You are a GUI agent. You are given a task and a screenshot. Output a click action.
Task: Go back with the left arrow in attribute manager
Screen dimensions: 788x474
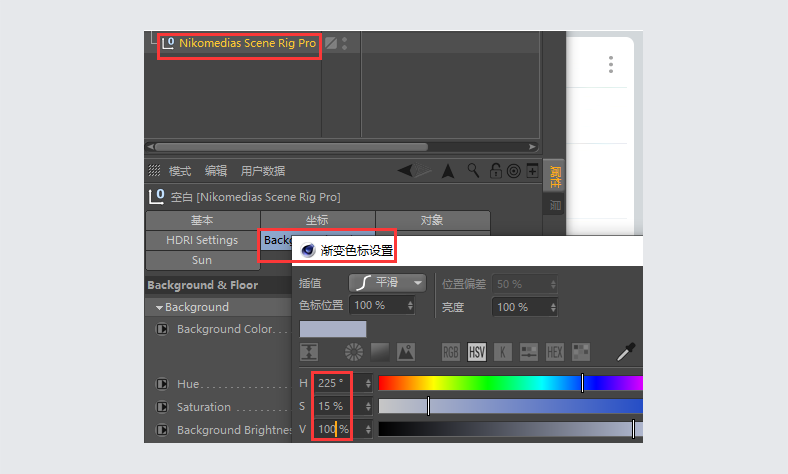click(405, 171)
